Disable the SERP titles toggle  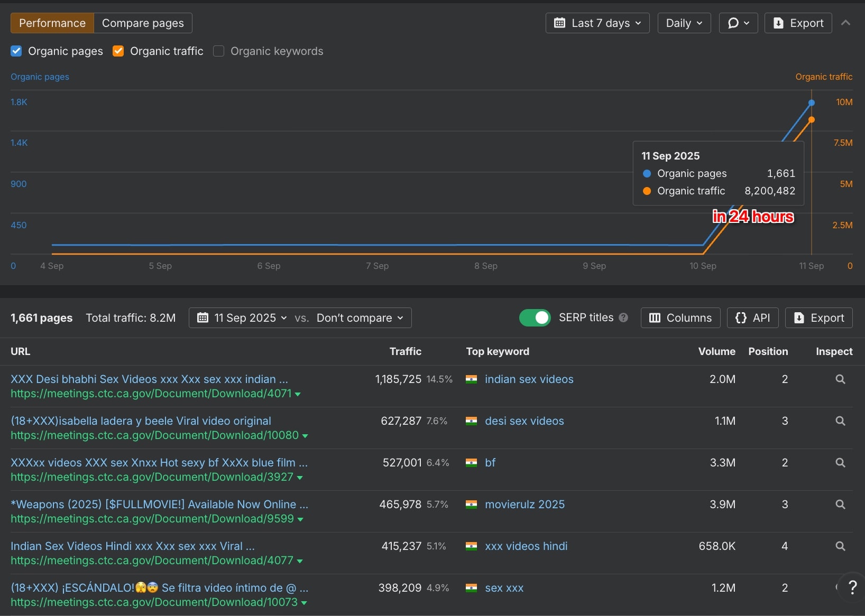click(535, 318)
